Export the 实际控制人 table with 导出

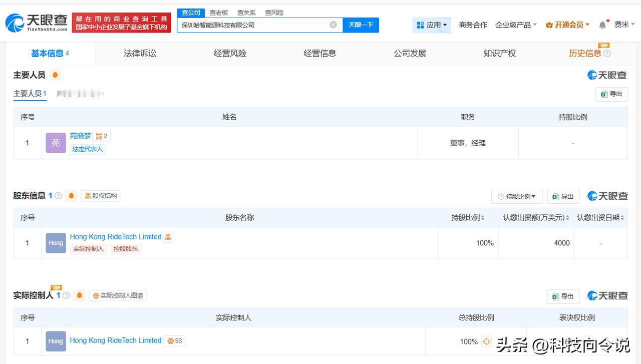(x=563, y=296)
